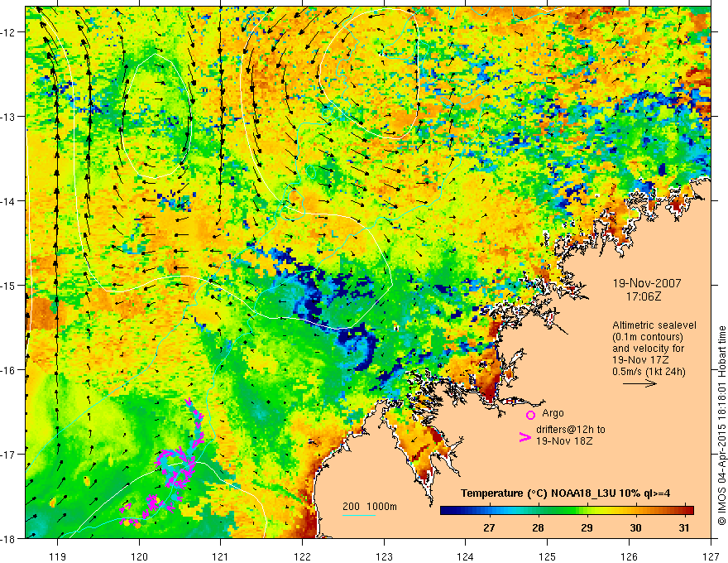
Task: Click the latitude axis label -15
Action: (x=8, y=285)
